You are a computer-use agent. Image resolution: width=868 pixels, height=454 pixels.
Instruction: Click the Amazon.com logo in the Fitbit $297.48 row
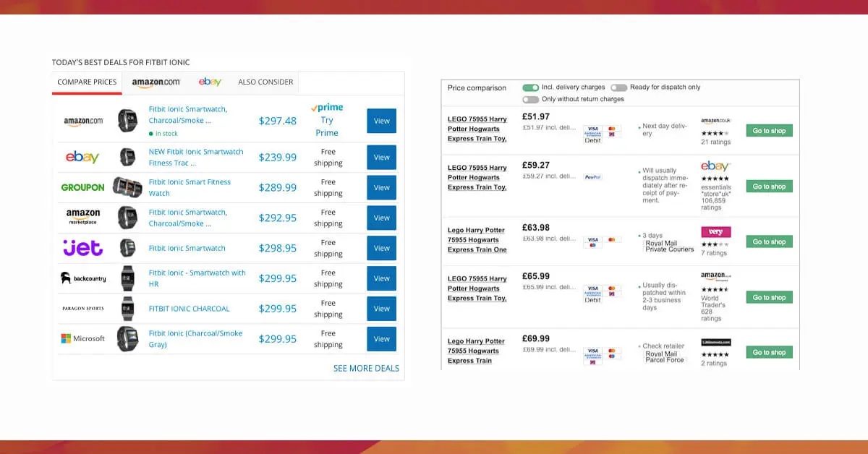(83, 121)
